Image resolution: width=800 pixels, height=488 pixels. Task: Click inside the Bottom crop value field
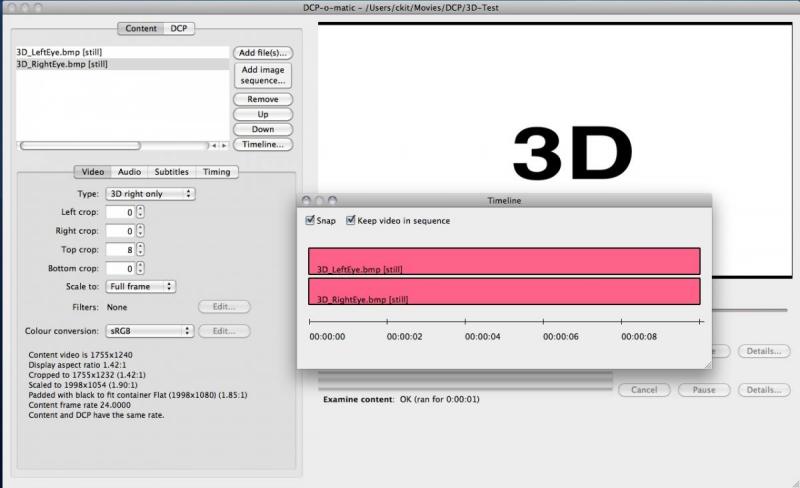tap(121, 269)
